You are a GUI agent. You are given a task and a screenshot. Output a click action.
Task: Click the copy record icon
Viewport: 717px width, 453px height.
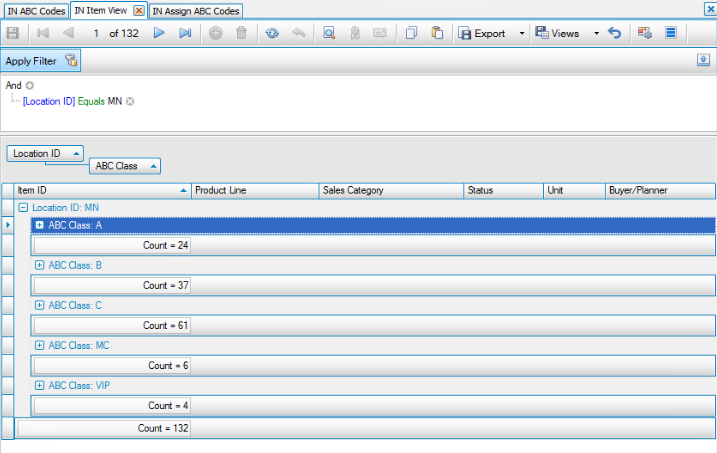[411, 33]
